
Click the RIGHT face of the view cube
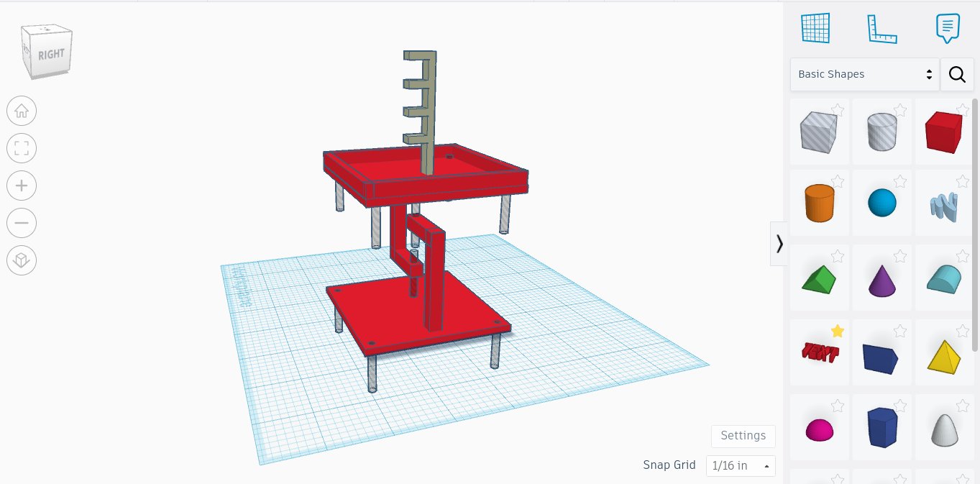pyautogui.click(x=50, y=54)
